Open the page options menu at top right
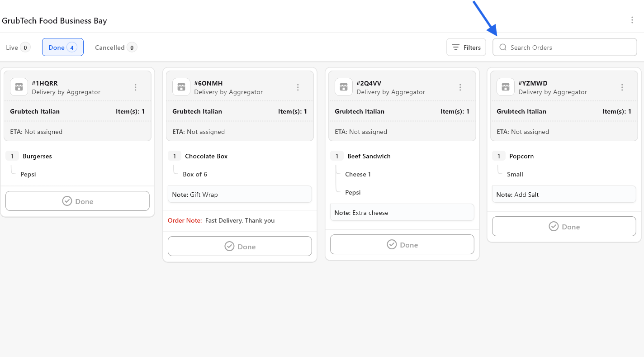Viewport: 644px width, 357px height. coord(632,20)
